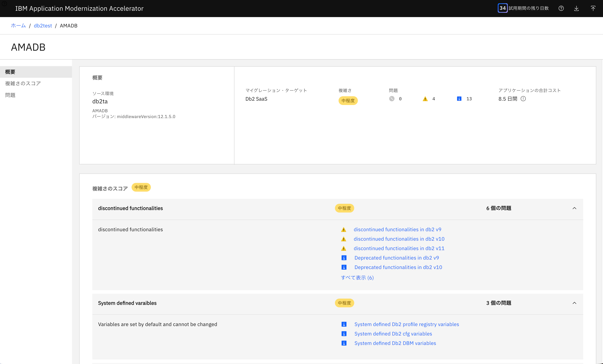Click info icon beside 8.5 日間 cost
The height and width of the screenshot is (364, 603).
coord(523,99)
